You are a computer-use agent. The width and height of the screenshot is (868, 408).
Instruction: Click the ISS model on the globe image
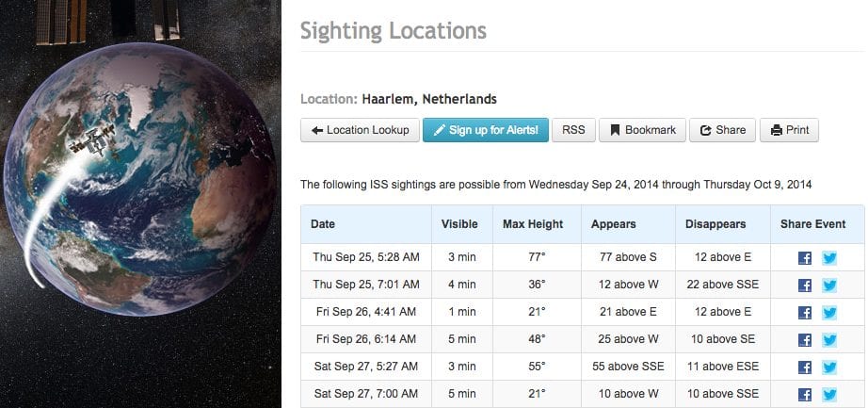tap(92, 140)
